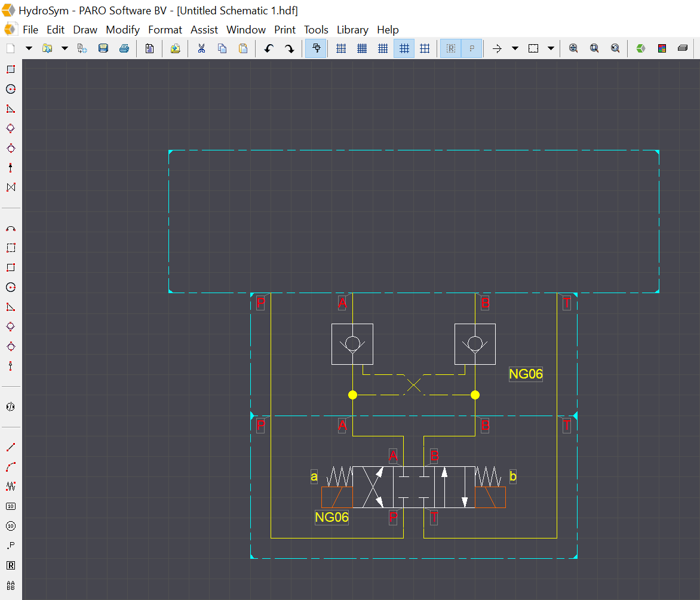Toggle the R reference display button in the toolbar

click(x=451, y=48)
